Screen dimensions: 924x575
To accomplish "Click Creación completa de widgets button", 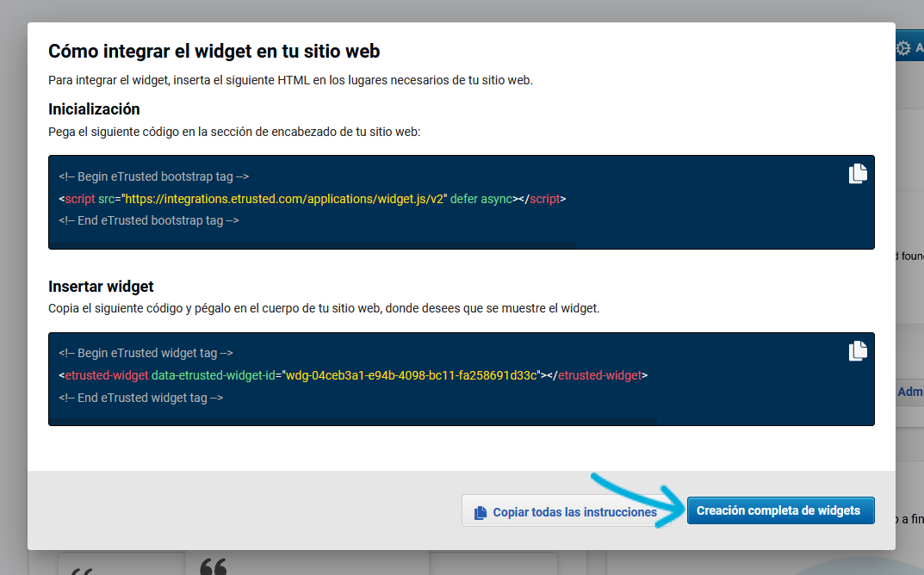I will pyautogui.click(x=780, y=510).
